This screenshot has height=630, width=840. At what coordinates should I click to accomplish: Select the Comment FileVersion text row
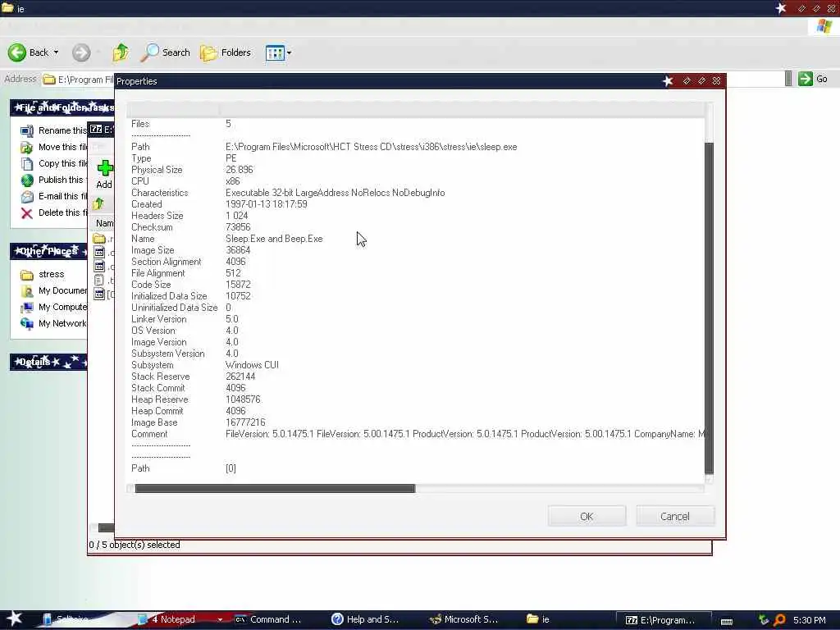(x=465, y=434)
